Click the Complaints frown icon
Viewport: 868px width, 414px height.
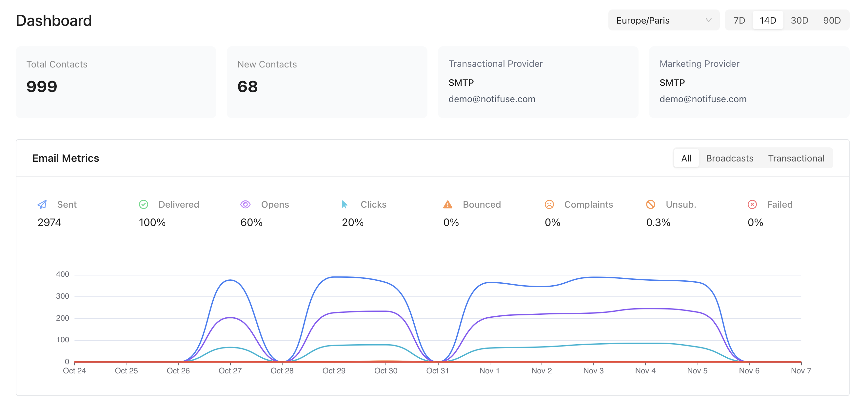[x=549, y=204]
